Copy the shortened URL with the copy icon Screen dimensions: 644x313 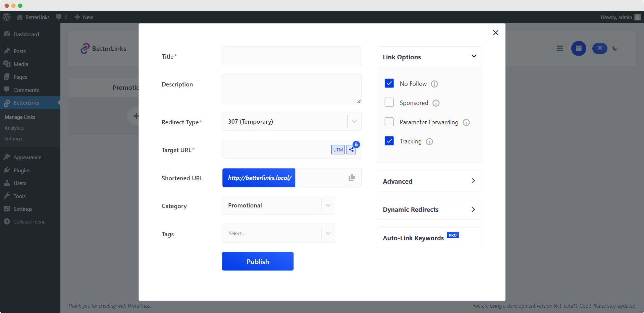click(351, 178)
